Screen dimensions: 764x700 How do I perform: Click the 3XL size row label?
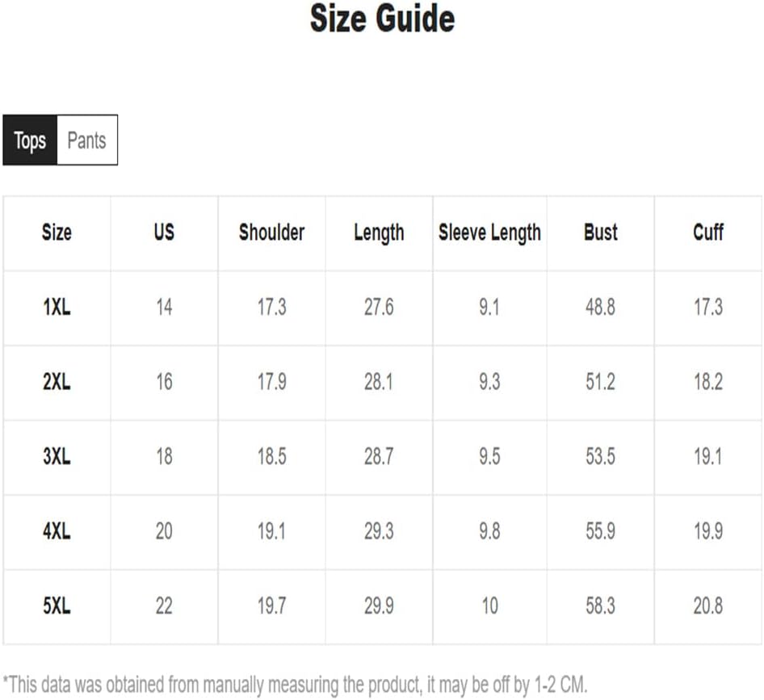pos(57,457)
